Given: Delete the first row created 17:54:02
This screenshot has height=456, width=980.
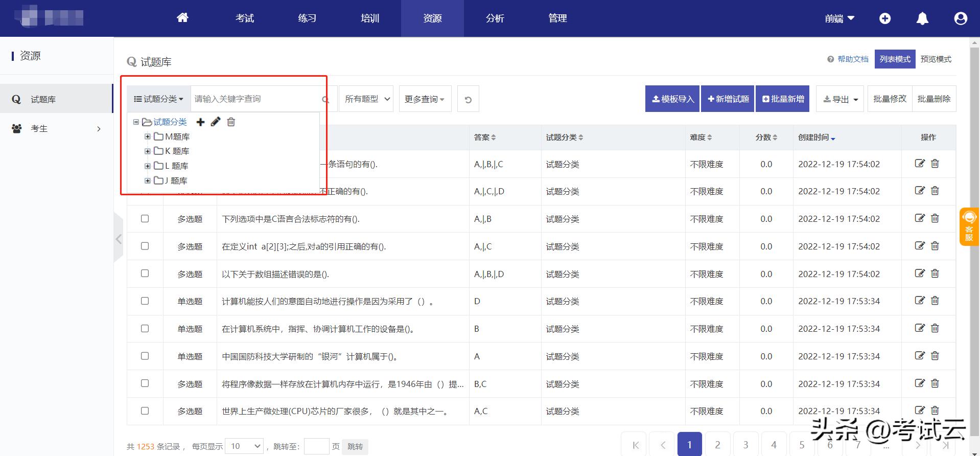Looking at the screenshot, I should click(935, 164).
